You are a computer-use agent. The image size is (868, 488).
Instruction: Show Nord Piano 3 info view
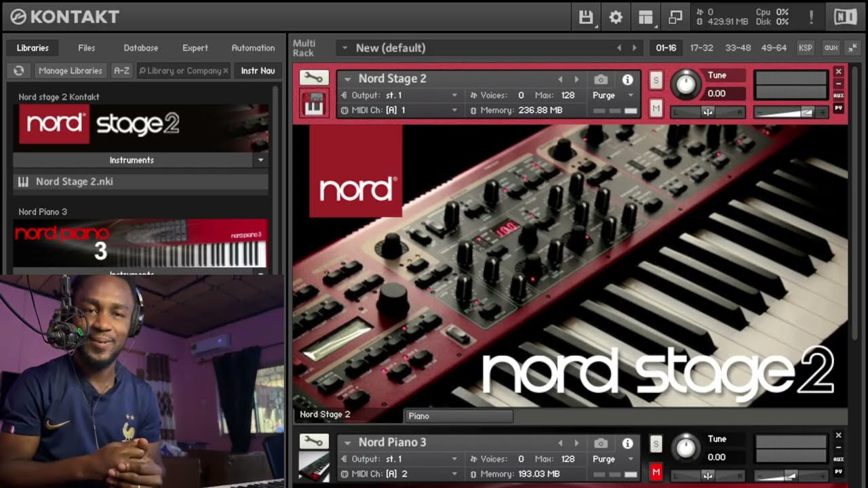628,443
